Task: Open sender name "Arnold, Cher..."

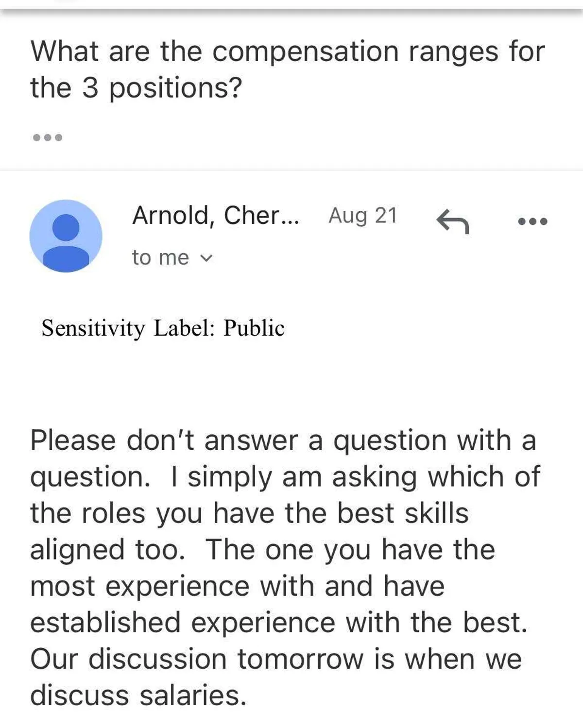Action: pyautogui.click(x=216, y=215)
